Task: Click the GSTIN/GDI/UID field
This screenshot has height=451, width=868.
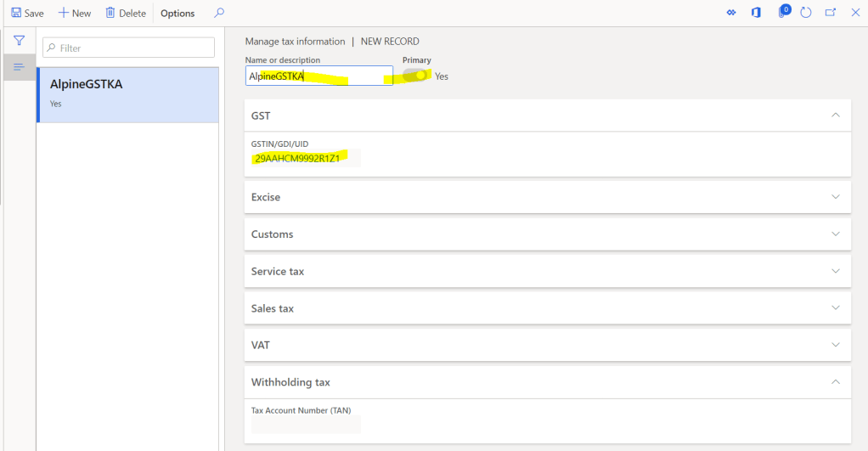Action: tap(305, 158)
